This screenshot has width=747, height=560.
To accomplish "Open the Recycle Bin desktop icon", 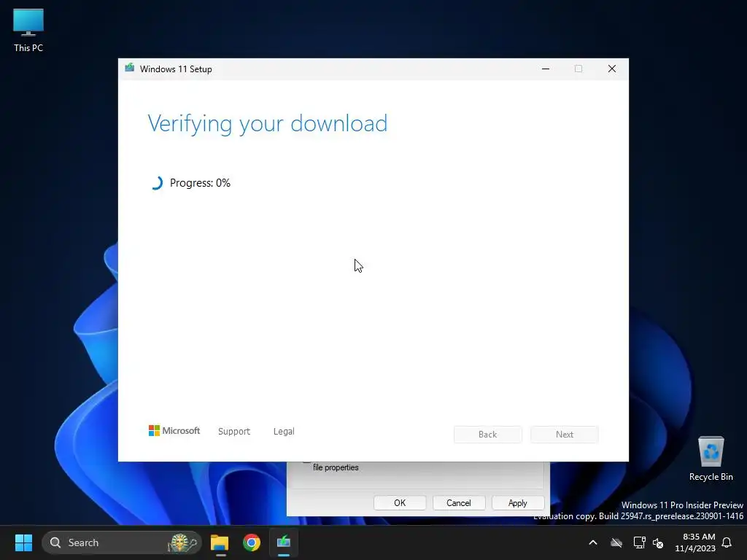I will 711,458.
